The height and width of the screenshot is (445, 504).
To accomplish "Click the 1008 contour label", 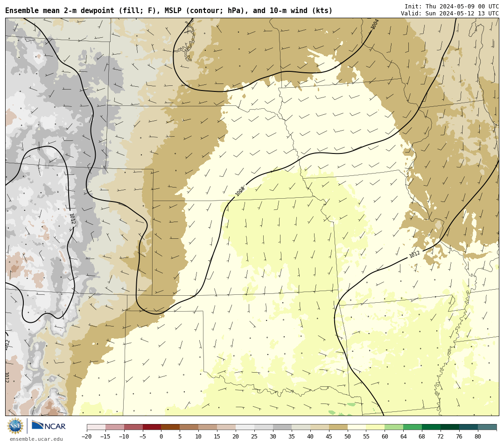I will point(240,191).
